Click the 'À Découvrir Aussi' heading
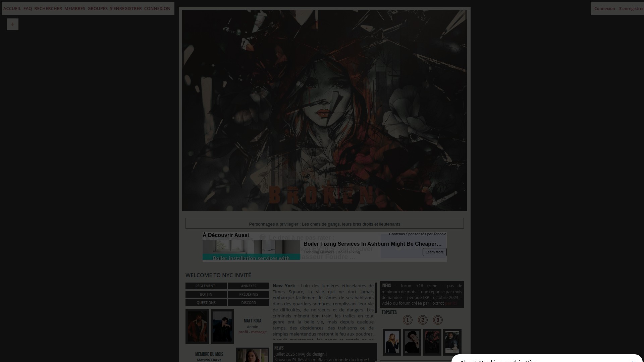This screenshot has height=362, width=644. pos(226,235)
